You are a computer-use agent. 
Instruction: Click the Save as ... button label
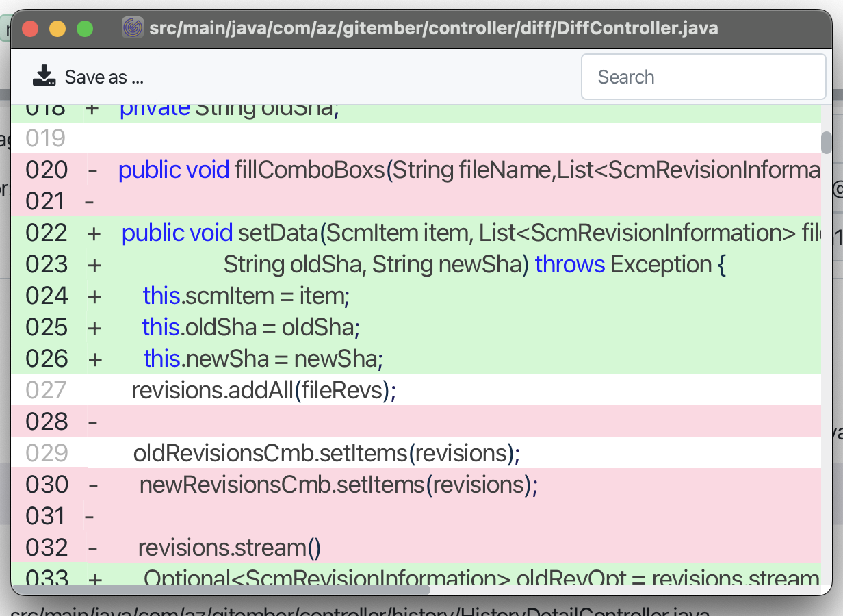pos(104,77)
